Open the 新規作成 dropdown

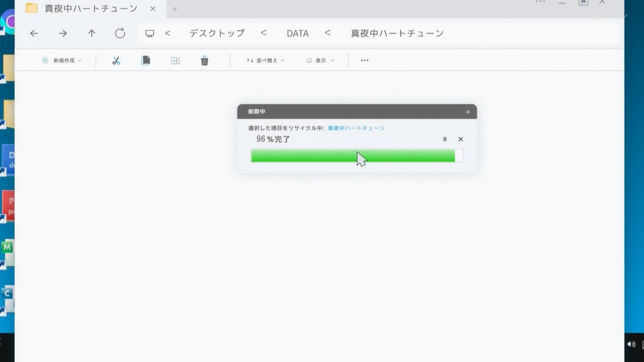[62, 61]
